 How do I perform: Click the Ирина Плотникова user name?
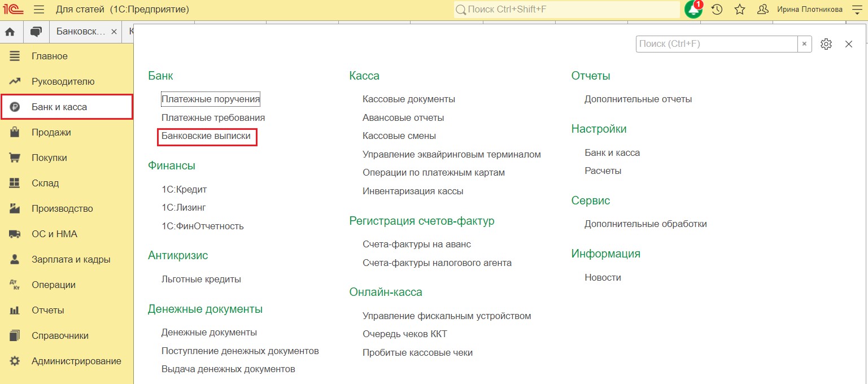click(x=810, y=10)
